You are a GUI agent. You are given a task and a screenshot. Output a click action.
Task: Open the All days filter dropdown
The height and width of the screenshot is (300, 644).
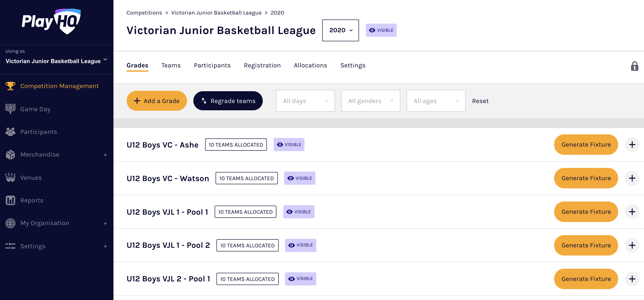click(305, 101)
